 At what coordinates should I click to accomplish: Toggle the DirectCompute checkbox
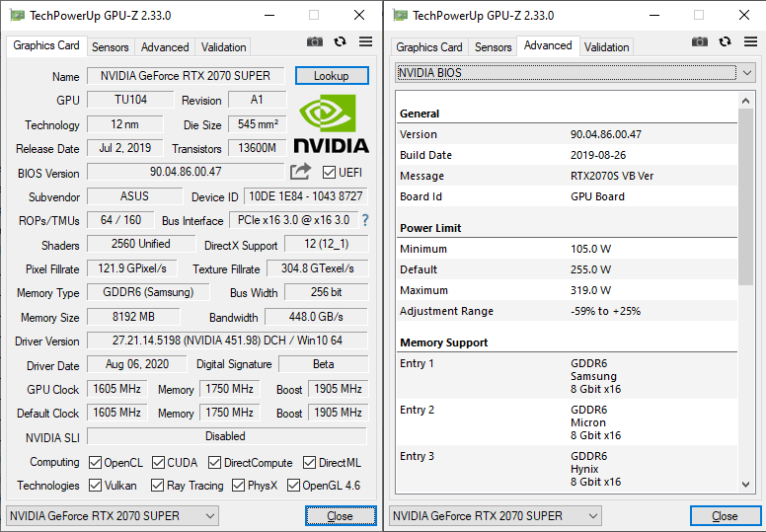pyautogui.click(x=214, y=462)
